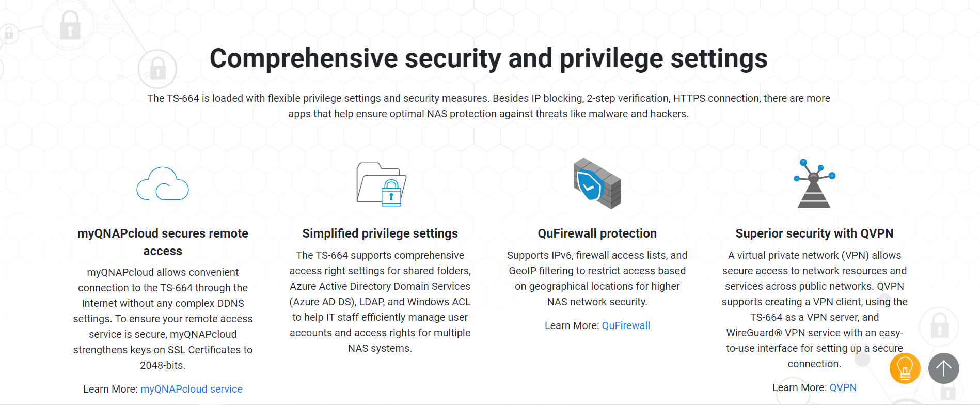
Task: Follow the QuFirewall learn more link
Action: pos(626,325)
